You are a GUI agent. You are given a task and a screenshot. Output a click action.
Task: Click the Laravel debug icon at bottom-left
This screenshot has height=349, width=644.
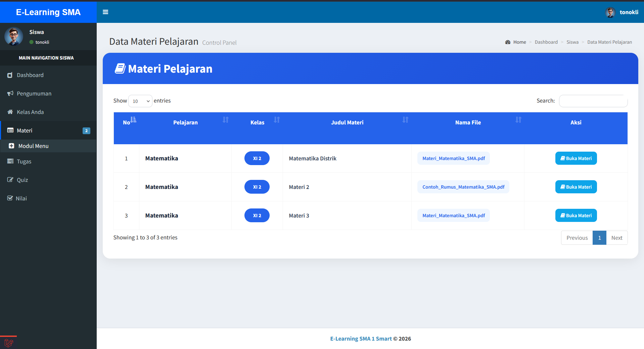pyautogui.click(x=9, y=343)
